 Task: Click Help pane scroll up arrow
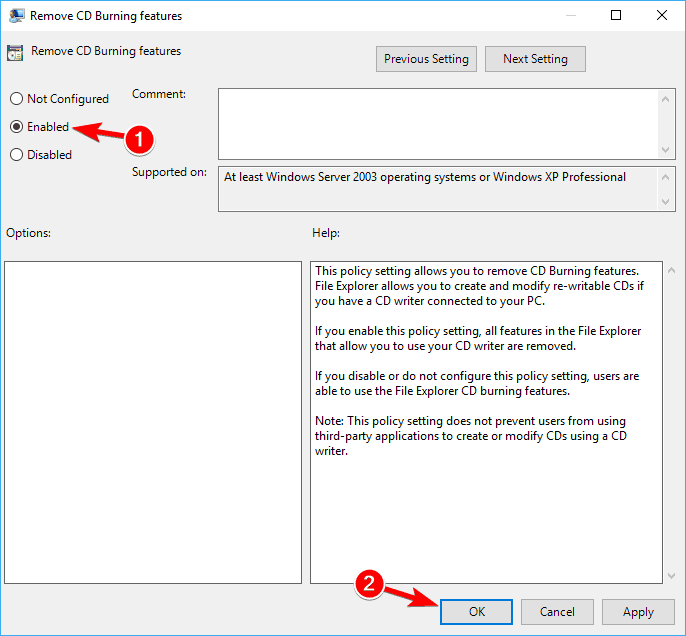pyautogui.click(x=672, y=271)
